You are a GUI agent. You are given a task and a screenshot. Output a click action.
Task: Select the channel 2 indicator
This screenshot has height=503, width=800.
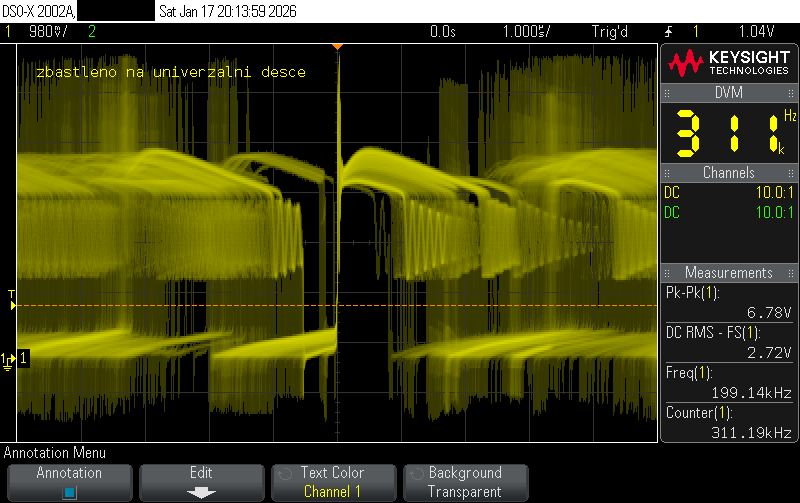coord(92,31)
